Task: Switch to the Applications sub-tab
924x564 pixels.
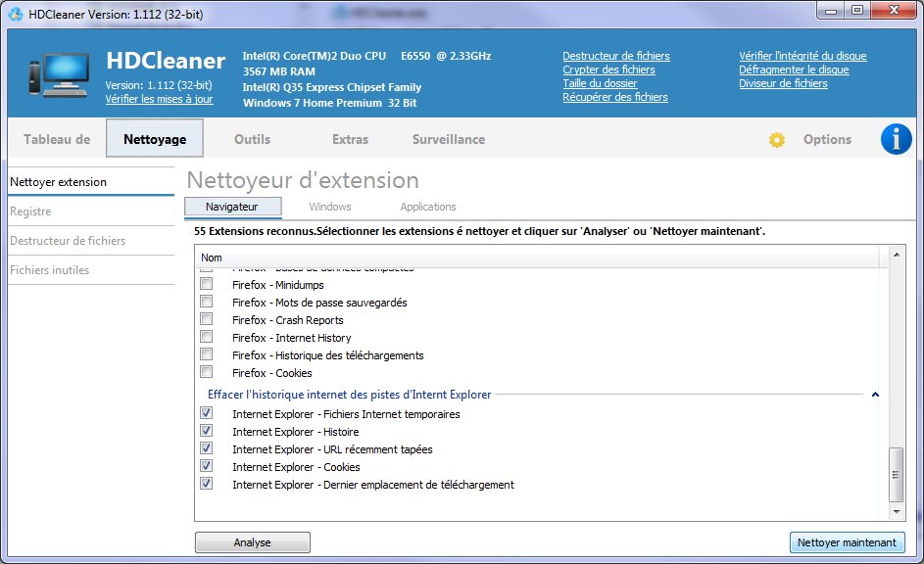Action: pyautogui.click(x=428, y=207)
